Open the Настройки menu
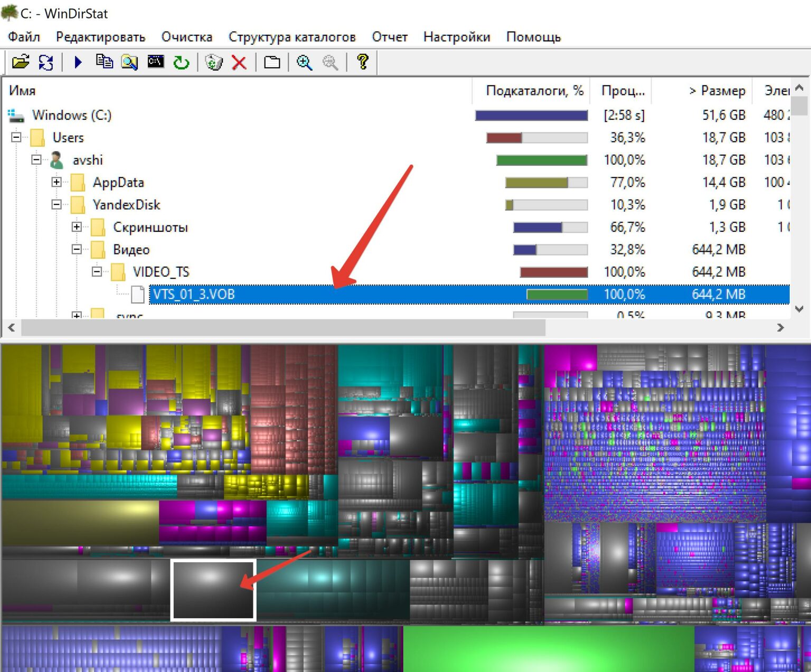Screen dimensions: 811x672 tap(457, 37)
